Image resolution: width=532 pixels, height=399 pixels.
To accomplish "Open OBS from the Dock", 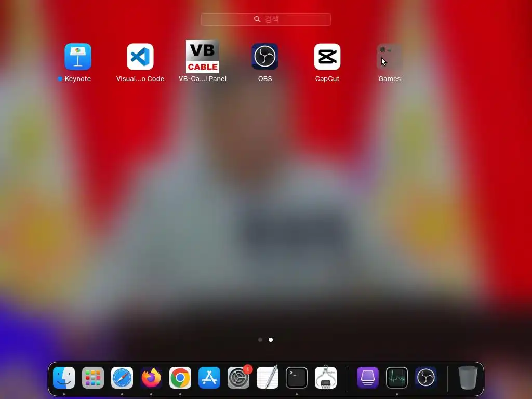I will coord(426,378).
